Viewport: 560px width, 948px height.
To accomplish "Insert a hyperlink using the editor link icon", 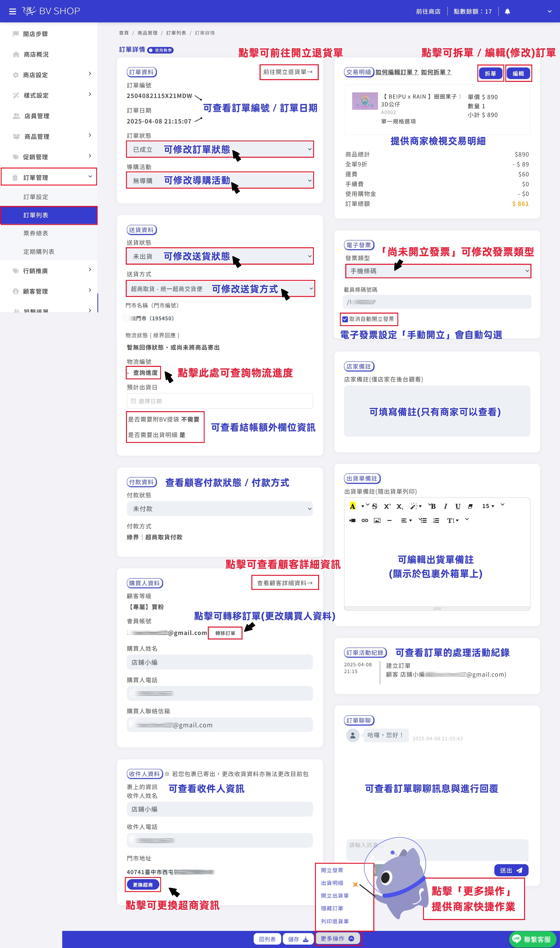I will pos(365,521).
